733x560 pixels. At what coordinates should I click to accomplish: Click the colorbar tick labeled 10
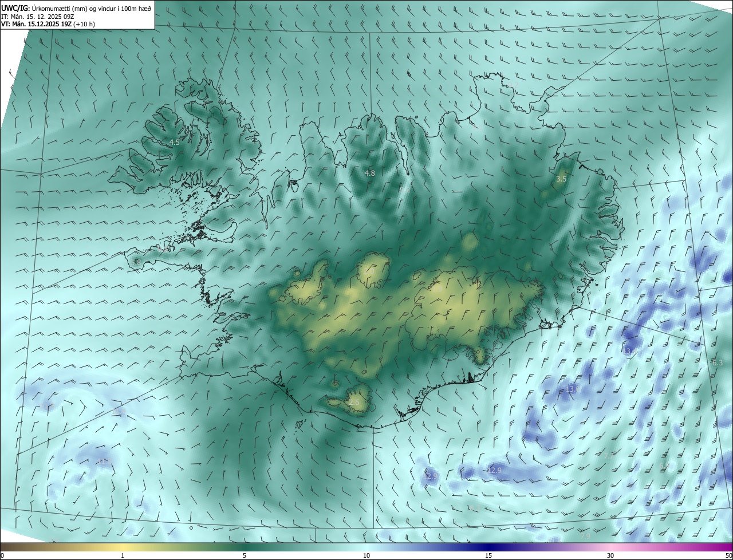366,555
